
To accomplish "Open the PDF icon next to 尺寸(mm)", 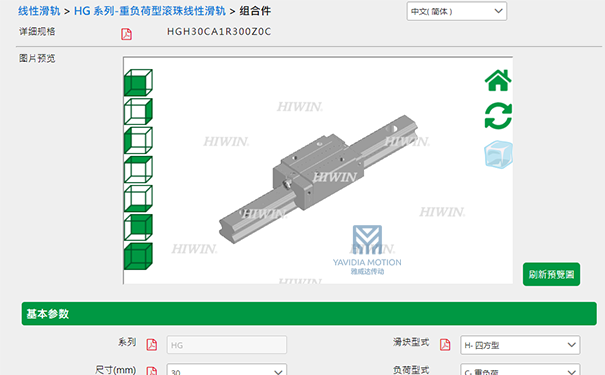I will coord(152,370).
